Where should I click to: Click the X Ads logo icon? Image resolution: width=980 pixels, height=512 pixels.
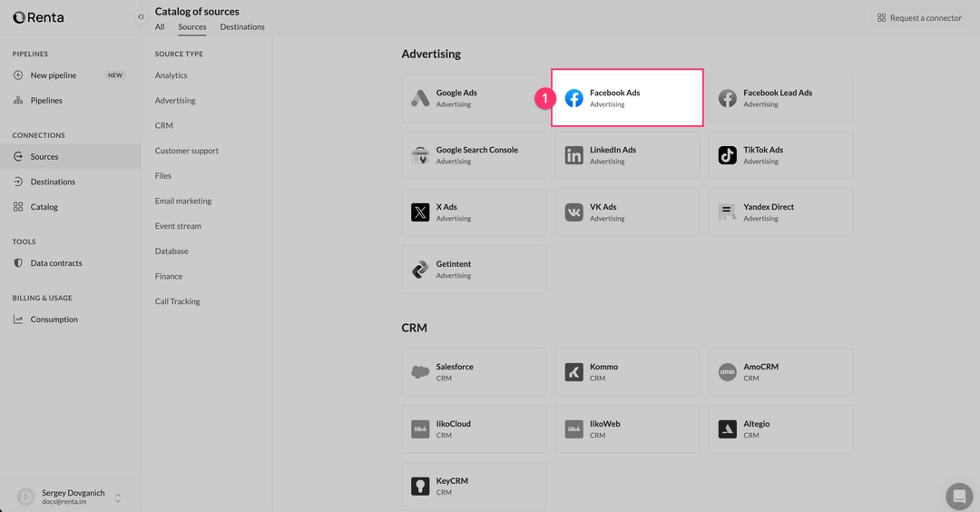coord(420,212)
